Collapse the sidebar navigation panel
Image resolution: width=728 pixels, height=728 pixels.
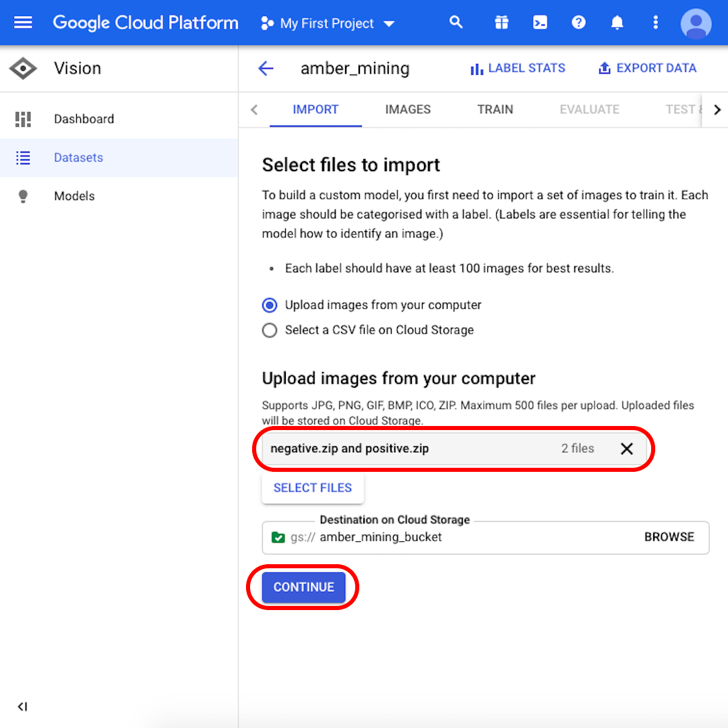pyautogui.click(x=22, y=706)
